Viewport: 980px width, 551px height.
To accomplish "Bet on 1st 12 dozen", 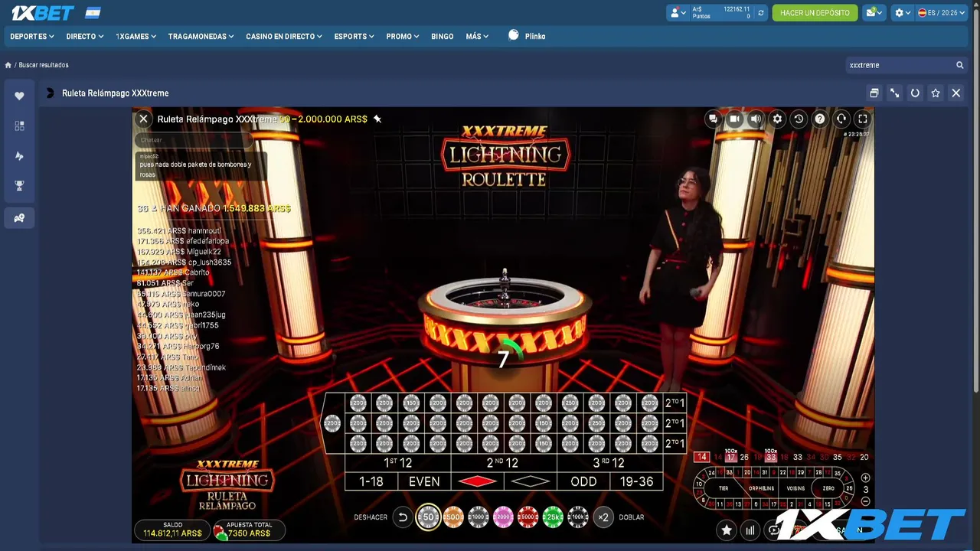I will pyautogui.click(x=398, y=463).
